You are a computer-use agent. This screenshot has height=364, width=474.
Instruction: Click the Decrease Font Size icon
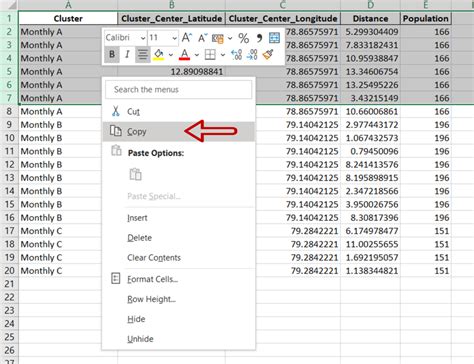202,38
